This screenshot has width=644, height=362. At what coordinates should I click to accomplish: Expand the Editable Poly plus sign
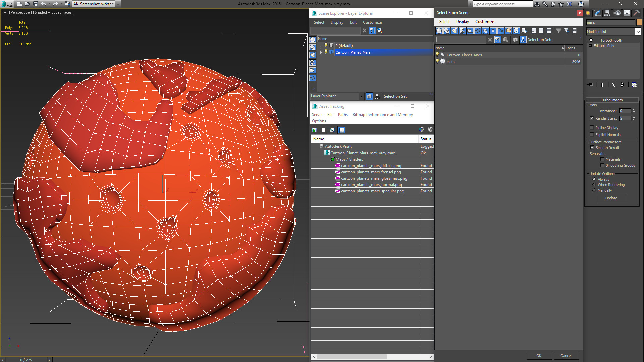(x=590, y=46)
